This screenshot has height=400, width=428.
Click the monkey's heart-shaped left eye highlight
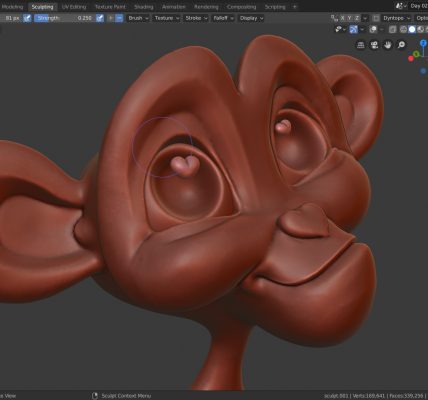(x=185, y=165)
